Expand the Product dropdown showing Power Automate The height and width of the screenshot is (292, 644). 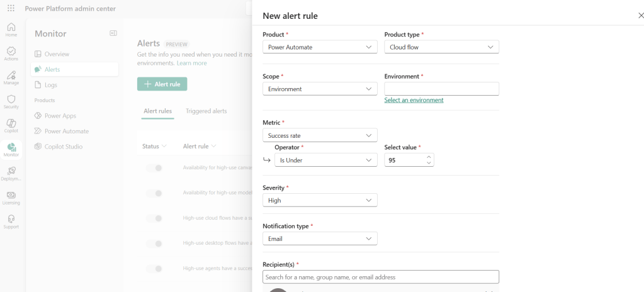[319, 47]
